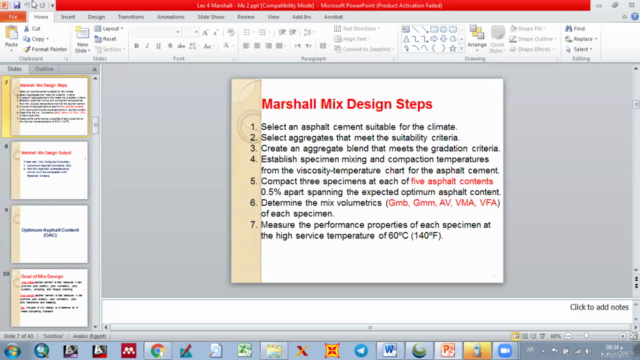
Task: Increase list indent level
Action: click(293, 32)
